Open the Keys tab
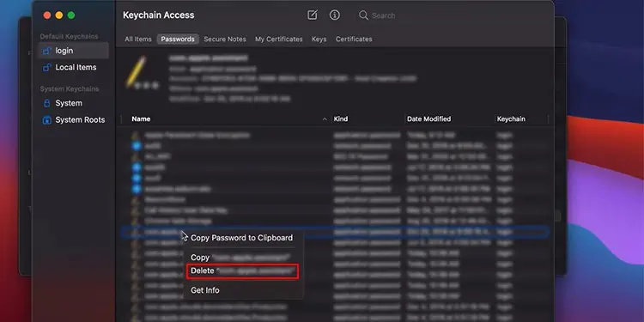 tap(319, 39)
